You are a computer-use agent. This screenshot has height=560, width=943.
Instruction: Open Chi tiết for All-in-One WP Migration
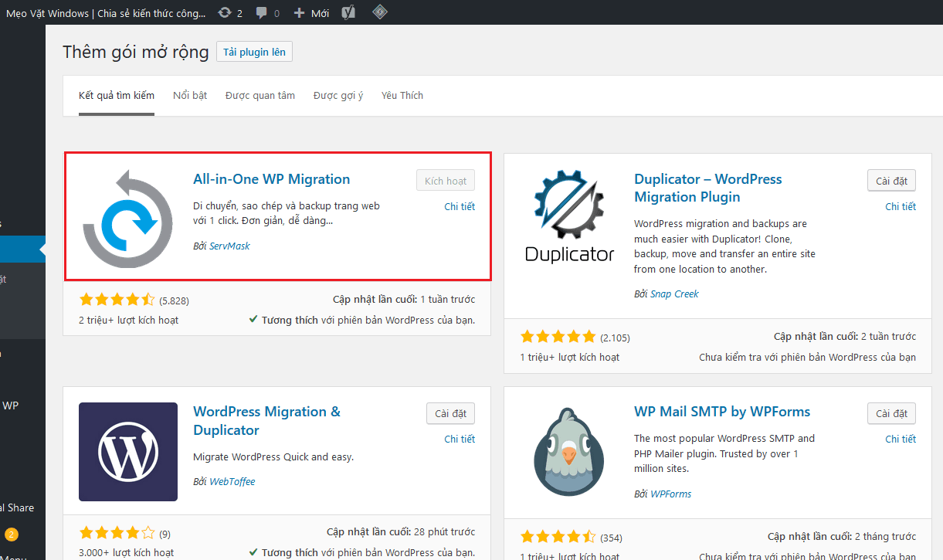tap(460, 206)
